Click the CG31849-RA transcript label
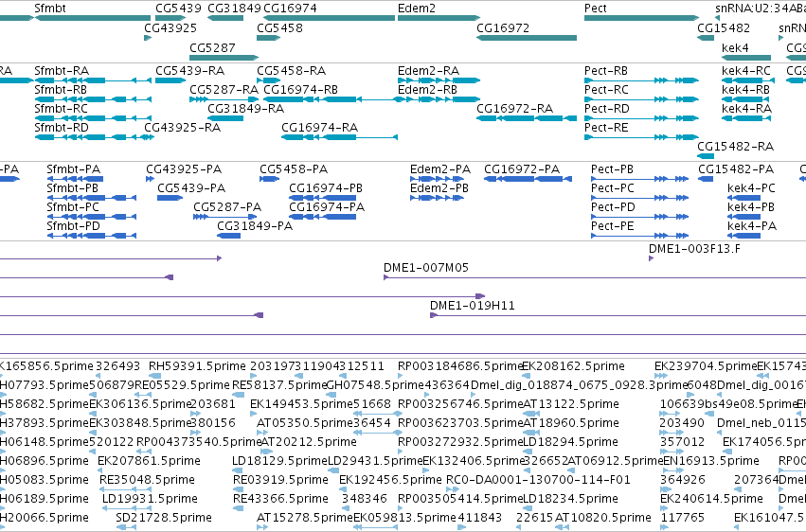The image size is (806, 532). tap(245, 108)
